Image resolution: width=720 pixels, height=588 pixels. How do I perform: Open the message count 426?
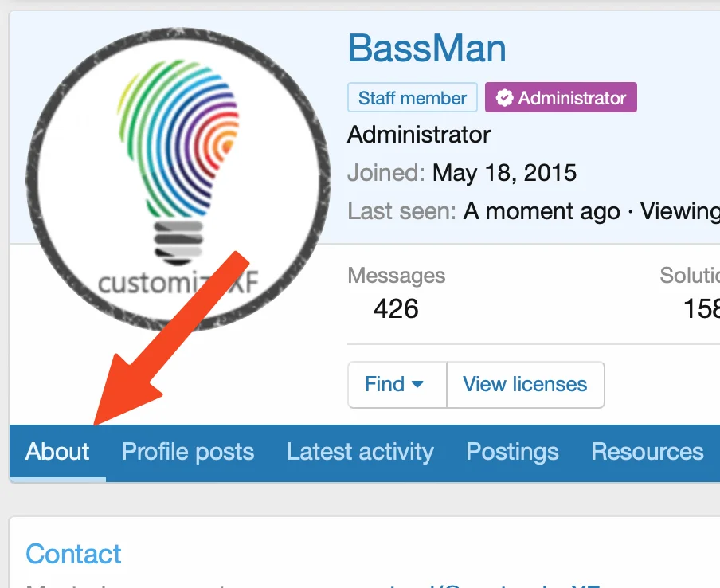pyautogui.click(x=396, y=308)
